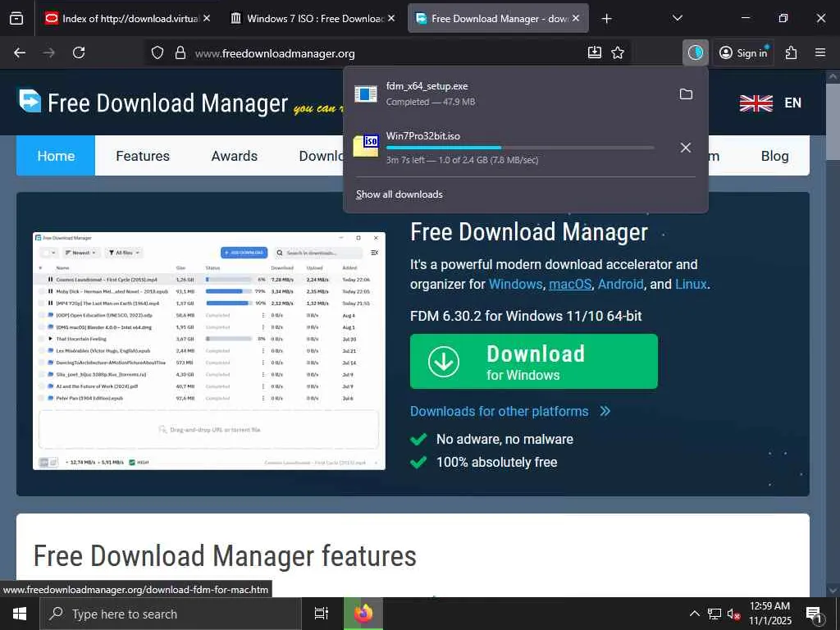Open the Firefox hamburger menu

[820, 52]
